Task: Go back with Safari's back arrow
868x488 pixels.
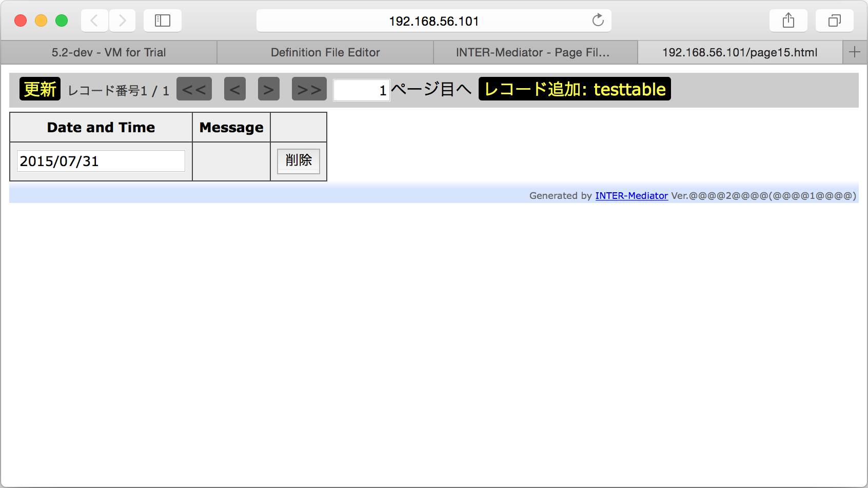Action: 94,21
